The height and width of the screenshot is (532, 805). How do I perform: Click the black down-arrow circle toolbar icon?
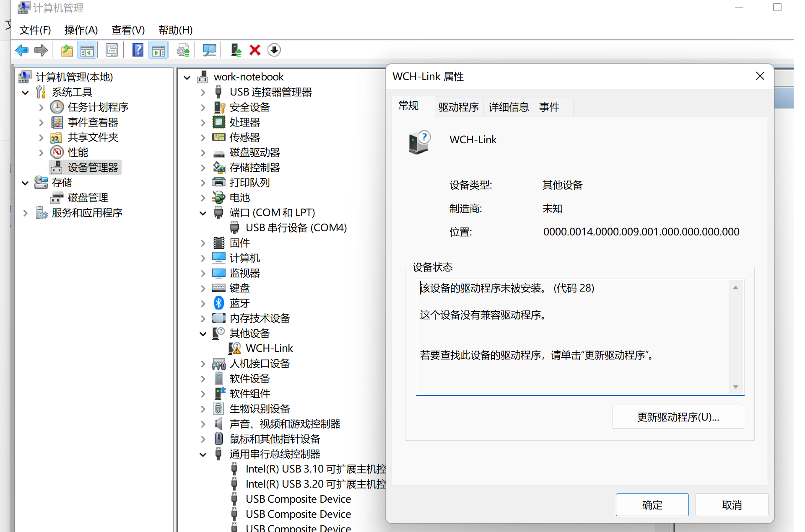click(x=274, y=50)
